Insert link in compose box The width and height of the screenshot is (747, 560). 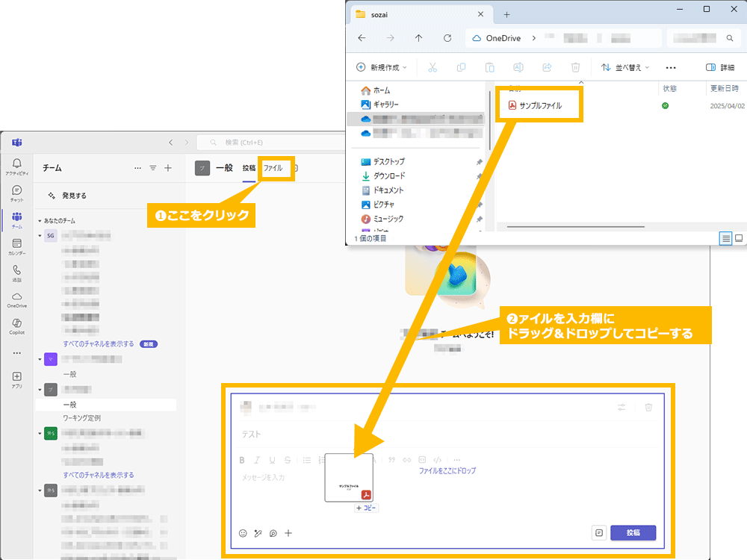pyautogui.click(x=407, y=460)
